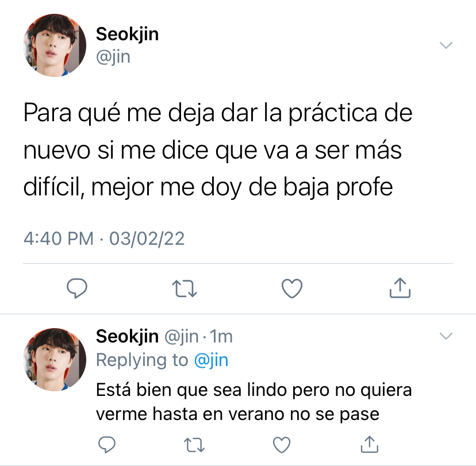Open the blue @jin mention link
This screenshot has height=466, width=476.
point(211,360)
